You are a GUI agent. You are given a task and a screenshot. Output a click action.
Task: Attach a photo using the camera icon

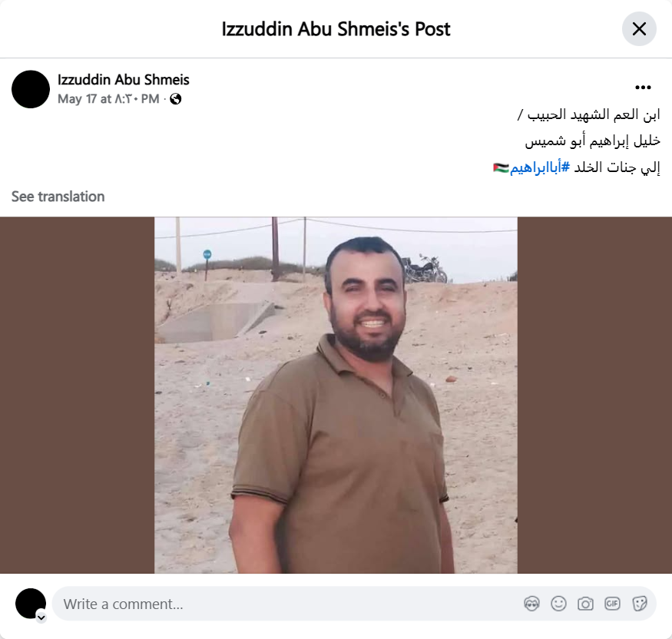(585, 604)
